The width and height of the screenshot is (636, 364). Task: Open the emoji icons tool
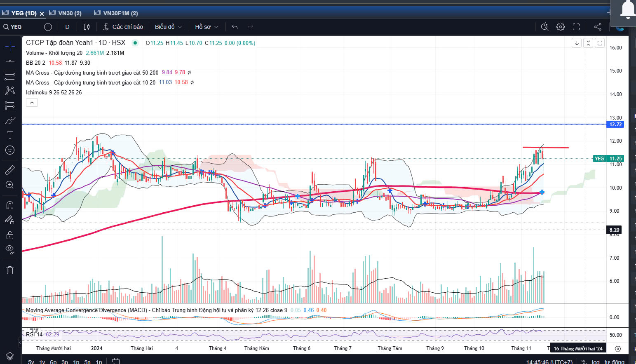click(10, 150)
